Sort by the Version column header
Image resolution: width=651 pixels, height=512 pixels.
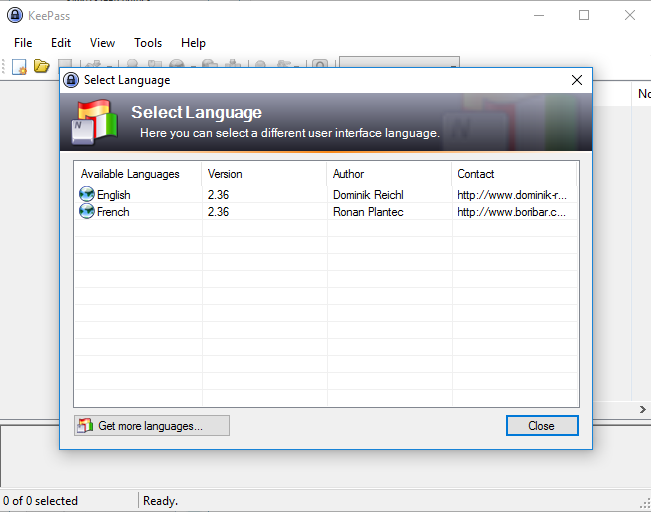tap(264, 174)
